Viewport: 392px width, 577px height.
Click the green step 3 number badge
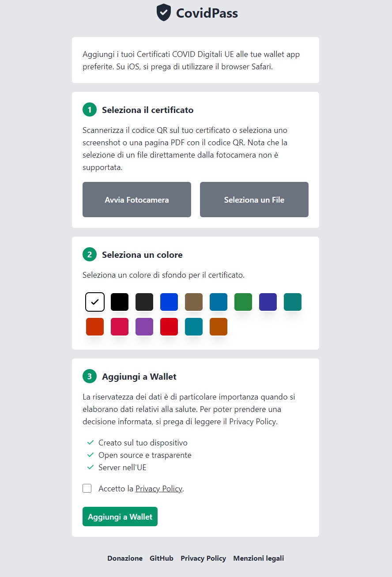coord(90,377)
